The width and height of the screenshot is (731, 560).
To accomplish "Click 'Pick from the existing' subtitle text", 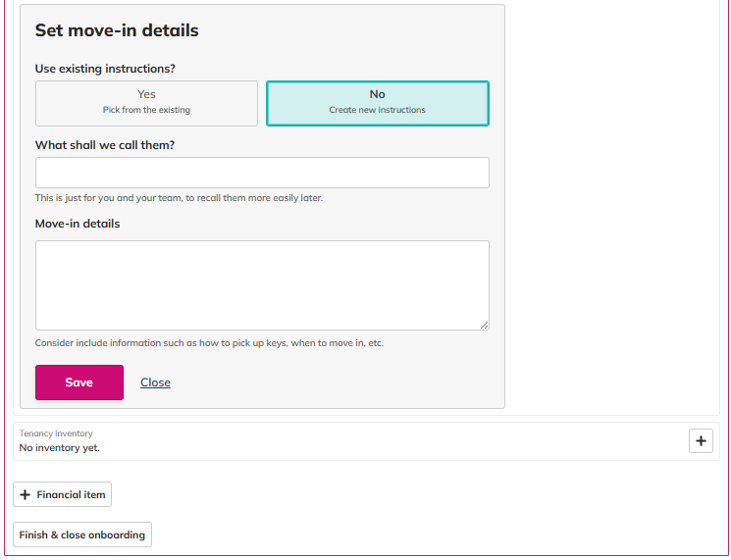I will [x=146, y=110].
